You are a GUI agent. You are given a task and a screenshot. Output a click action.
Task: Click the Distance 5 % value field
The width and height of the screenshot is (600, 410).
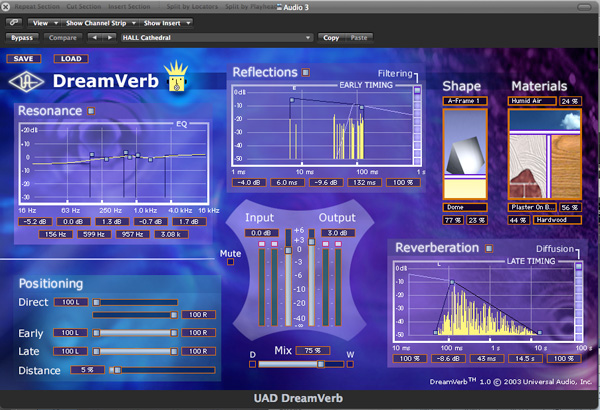click(87, 370)
